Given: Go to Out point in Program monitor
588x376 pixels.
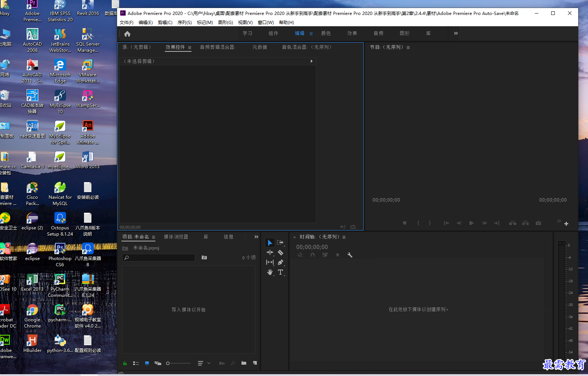Looking at the screenshot, I should (x=497, y=223).
